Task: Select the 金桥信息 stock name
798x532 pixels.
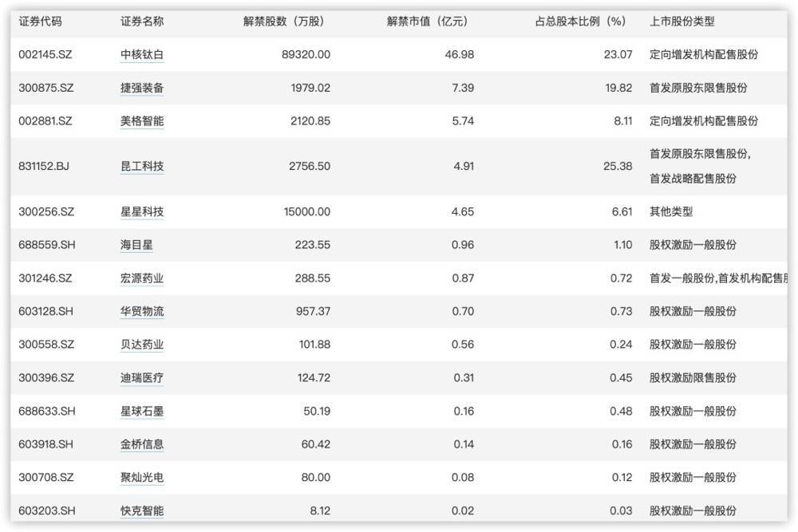Action: point(142,444)
